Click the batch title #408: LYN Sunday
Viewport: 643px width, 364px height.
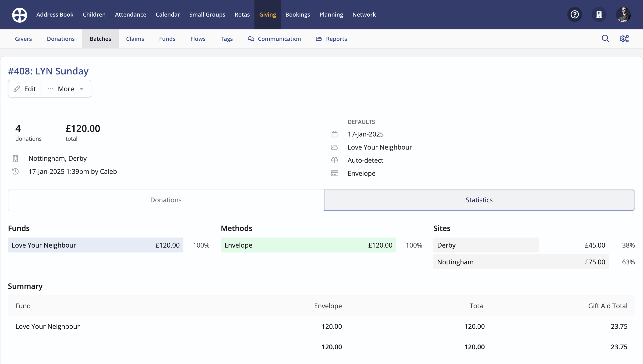point(48,71)
